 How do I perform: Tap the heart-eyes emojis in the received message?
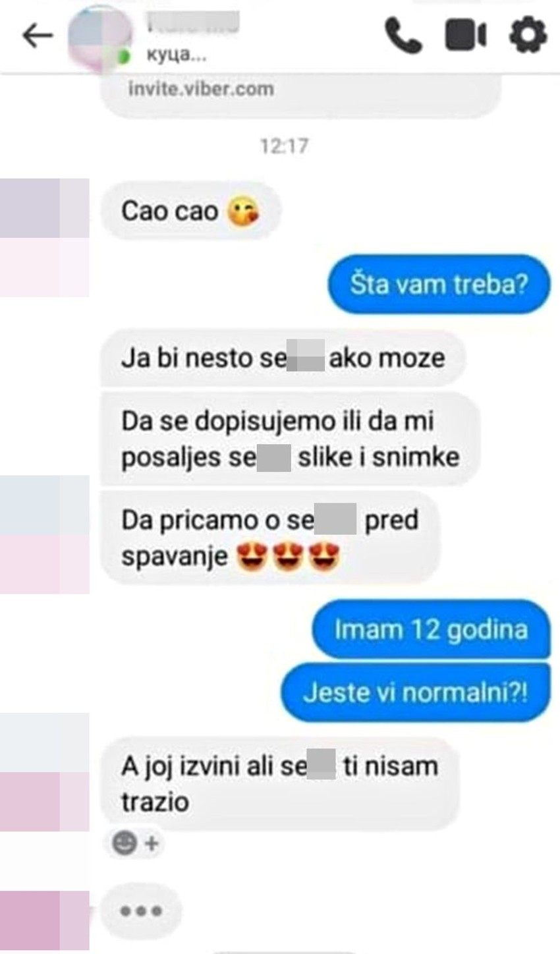(x=288, y=557)
